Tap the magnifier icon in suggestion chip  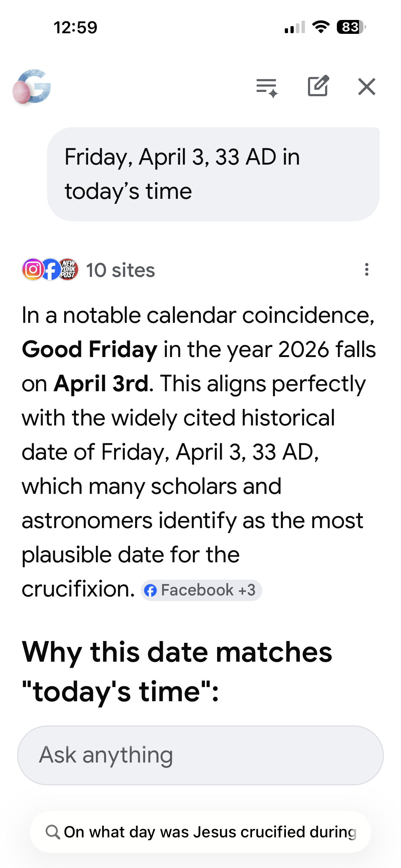pos(53,832)
